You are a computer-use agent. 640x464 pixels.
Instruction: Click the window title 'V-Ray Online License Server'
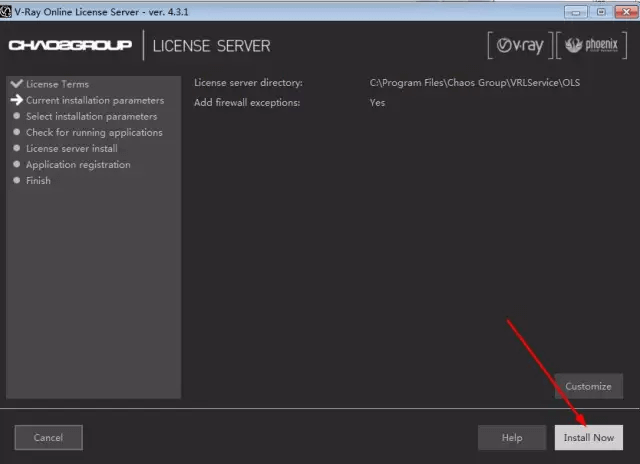tap(77, 12)
